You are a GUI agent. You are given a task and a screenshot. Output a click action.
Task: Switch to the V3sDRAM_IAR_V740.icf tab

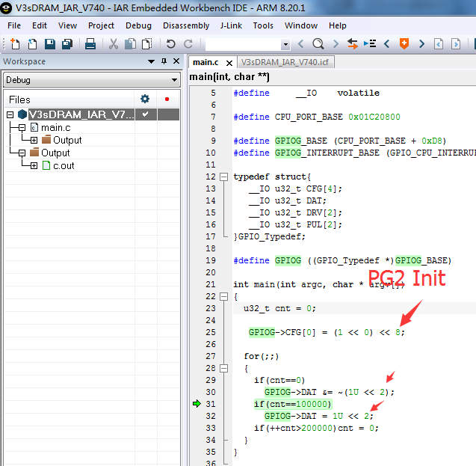285,62
